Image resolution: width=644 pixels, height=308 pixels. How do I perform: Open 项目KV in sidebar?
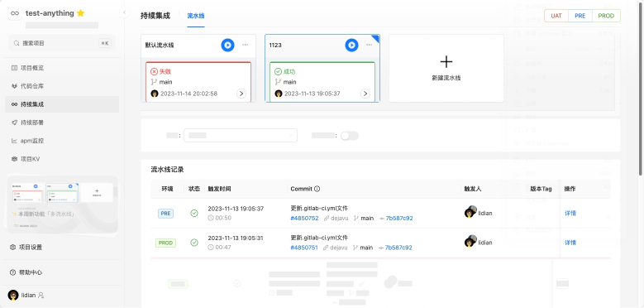tap(62, 159)
